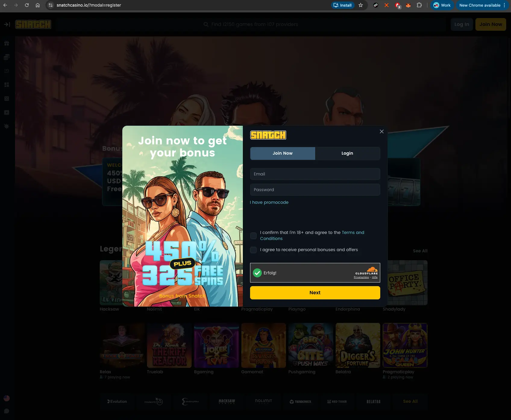Open the Work profile button
The width and height of the screenshot is (511, 420).
442,5
